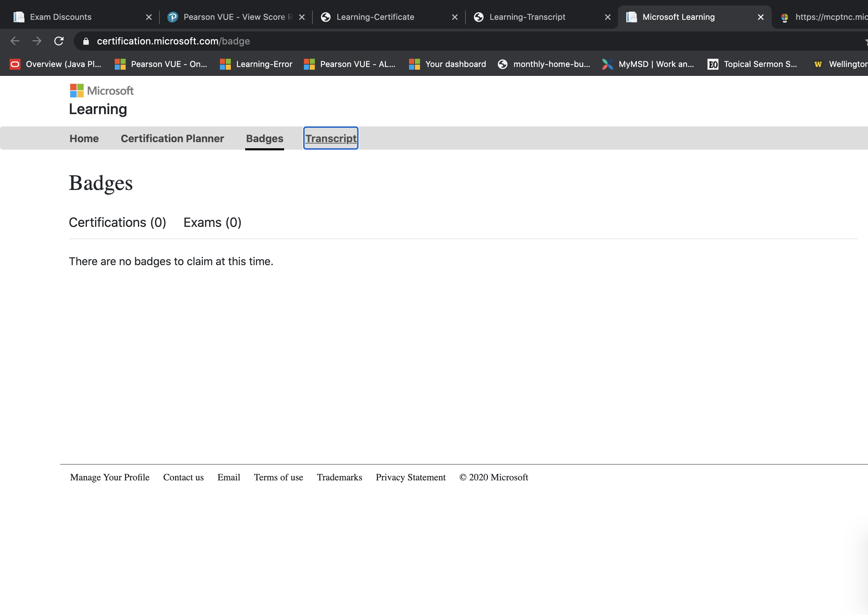
Task: Click the Learning site title
Action: tap(98, 109)
